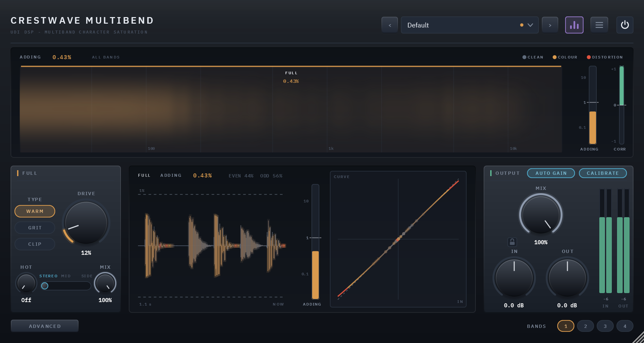
Task: Click the OUTPUT panel header label
Action: tap(508, 173)
